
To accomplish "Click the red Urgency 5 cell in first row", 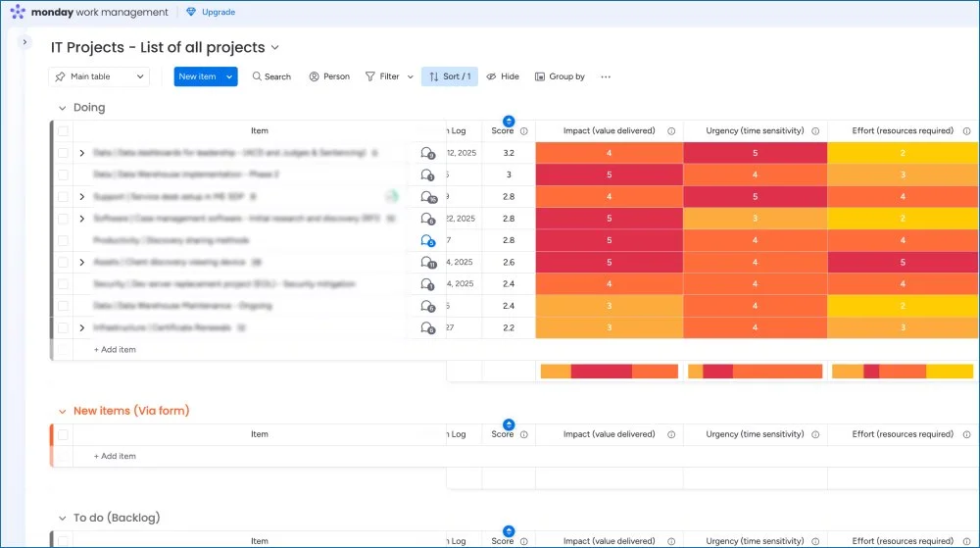I will (755, 153).
